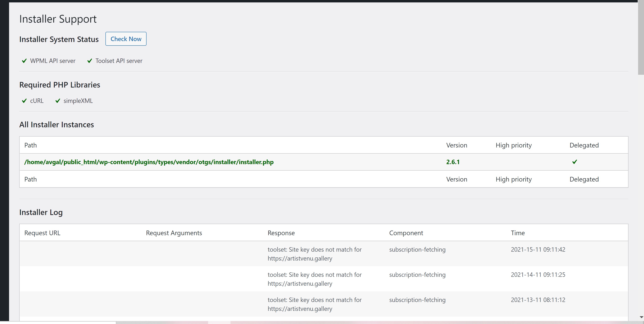Click the response message in the 2021-14-11 09:11:25 row
Image resolution: width=644 pixels, height=324 pixels.
click(315, 279)
